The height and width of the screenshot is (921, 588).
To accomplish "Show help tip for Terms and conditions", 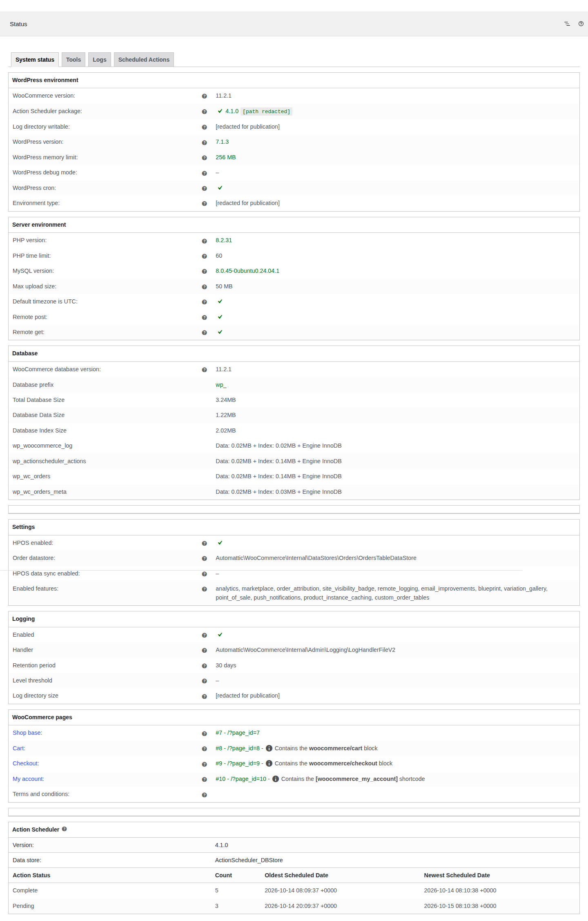I will tap(204, 795).
